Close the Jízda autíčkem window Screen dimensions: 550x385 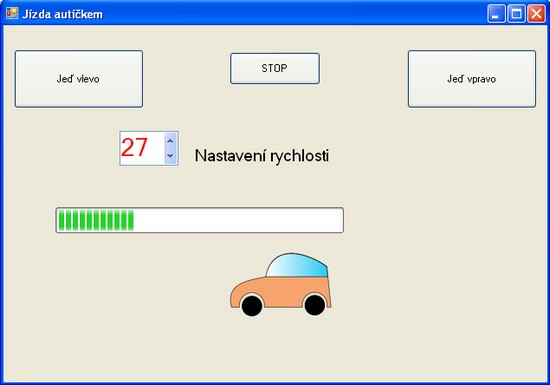[536, 14]
